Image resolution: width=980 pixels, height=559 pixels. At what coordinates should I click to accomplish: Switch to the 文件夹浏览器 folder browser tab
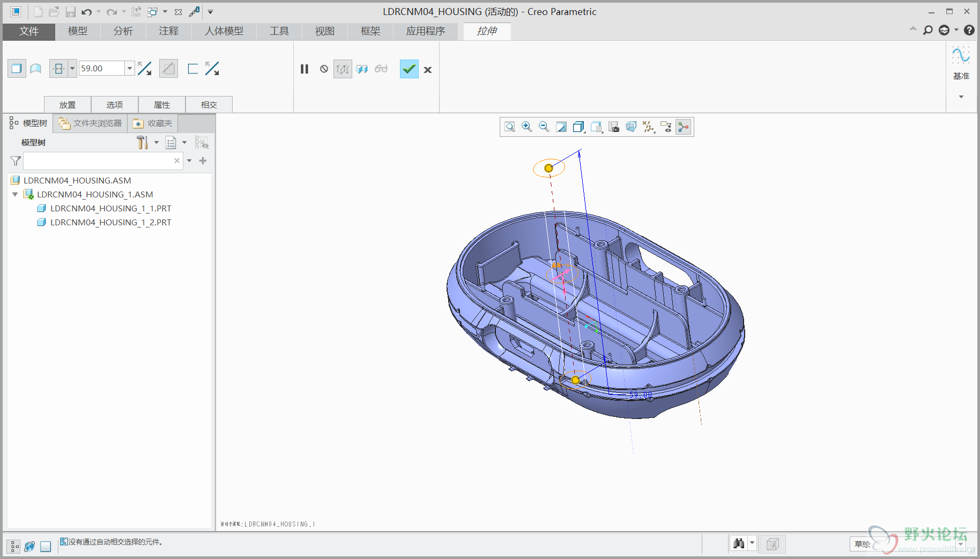click(91, 123)
